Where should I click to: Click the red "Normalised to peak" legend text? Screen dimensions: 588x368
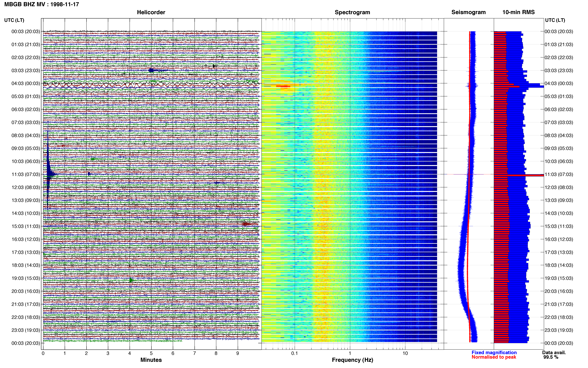(x=494, y=357)
